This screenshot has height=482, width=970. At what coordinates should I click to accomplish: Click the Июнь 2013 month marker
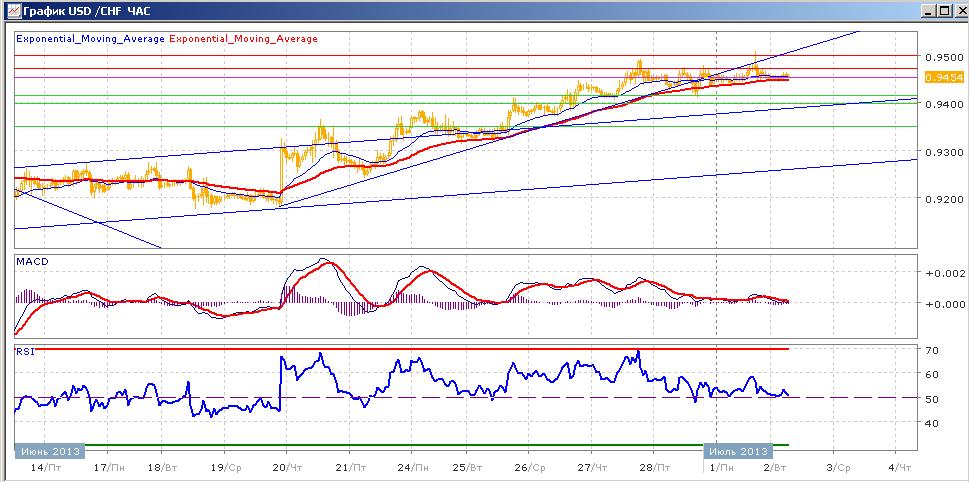pyautogui.click(x=49, y=450)
